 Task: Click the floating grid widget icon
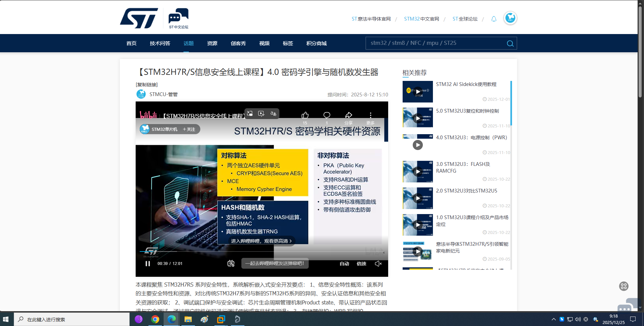coord(624,286)
